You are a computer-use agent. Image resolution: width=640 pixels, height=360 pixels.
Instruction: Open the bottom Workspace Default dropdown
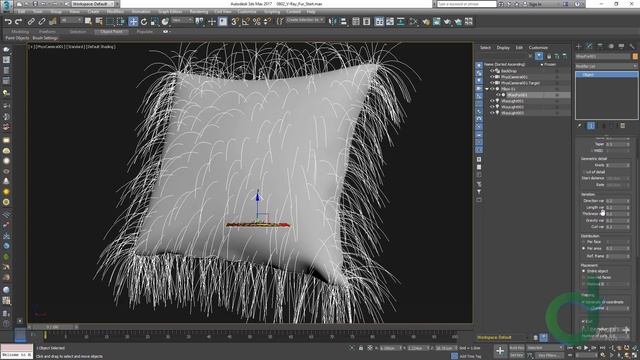503,338
